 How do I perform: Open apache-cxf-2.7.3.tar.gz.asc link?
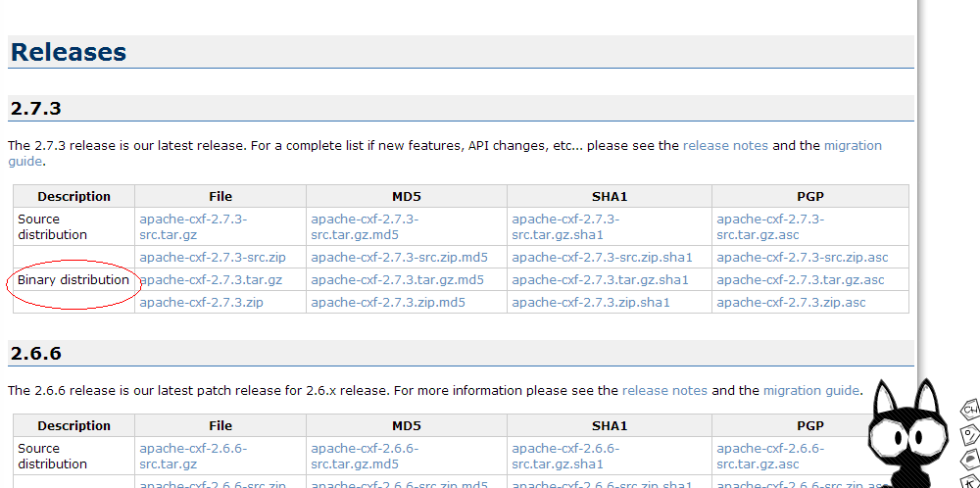(801, 280)
